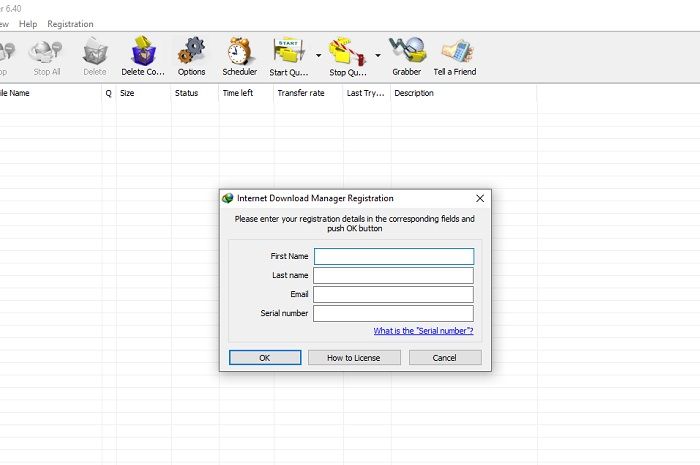Sort by the Q column header
This screenshot has height=465, width=700.
pos(108,93)
